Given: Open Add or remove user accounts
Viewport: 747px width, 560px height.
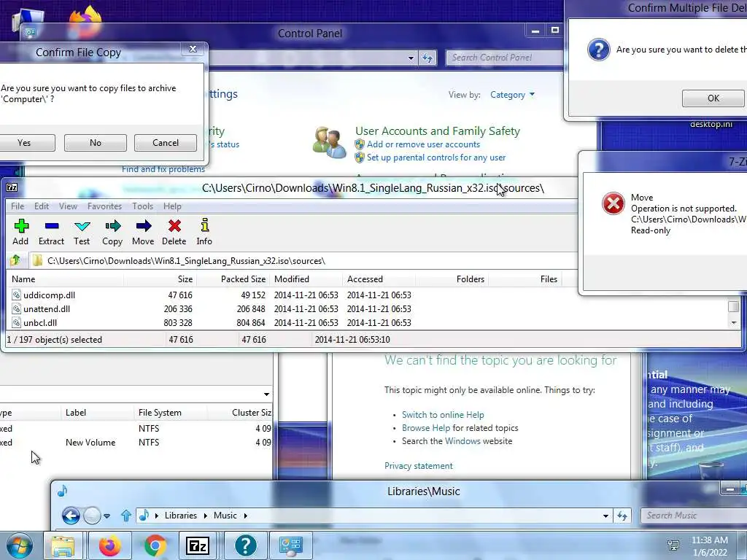Looking at the screenshot, I should click(x=423, y=144).
